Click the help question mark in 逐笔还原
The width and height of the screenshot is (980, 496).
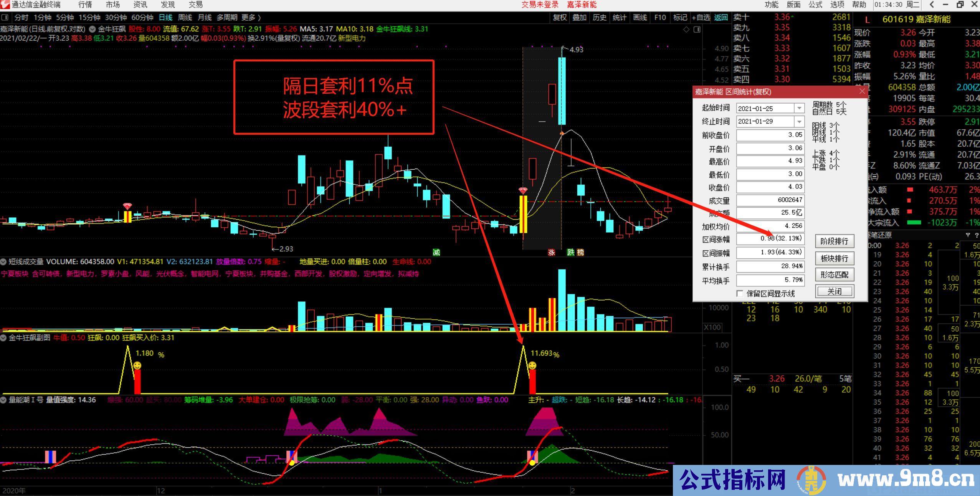point(977,235)
